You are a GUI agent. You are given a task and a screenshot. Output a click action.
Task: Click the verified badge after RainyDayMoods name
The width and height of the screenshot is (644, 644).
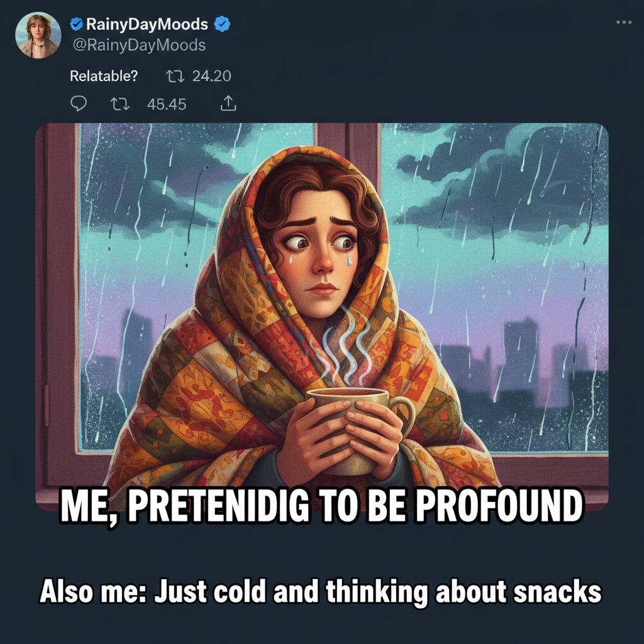coord(222,25)
